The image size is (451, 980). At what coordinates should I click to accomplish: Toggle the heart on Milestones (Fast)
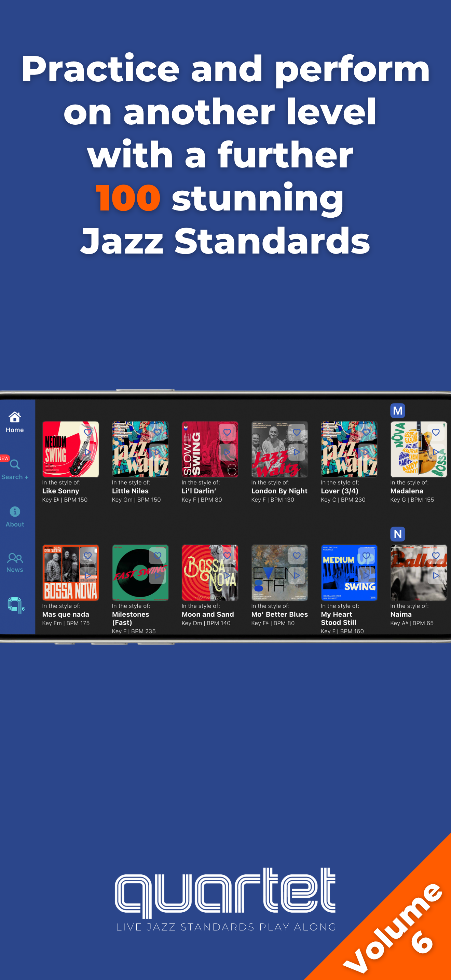click(158, 555)
